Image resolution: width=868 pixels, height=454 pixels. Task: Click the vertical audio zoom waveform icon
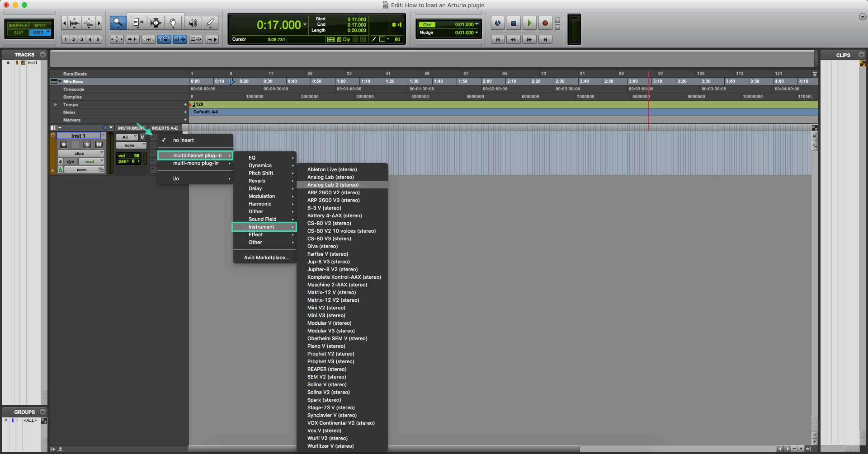pyautogui.click(x=75, y=23)
